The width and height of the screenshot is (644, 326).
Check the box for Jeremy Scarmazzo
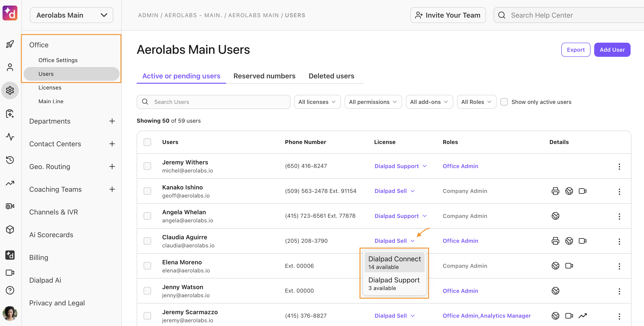coord(147,316)
